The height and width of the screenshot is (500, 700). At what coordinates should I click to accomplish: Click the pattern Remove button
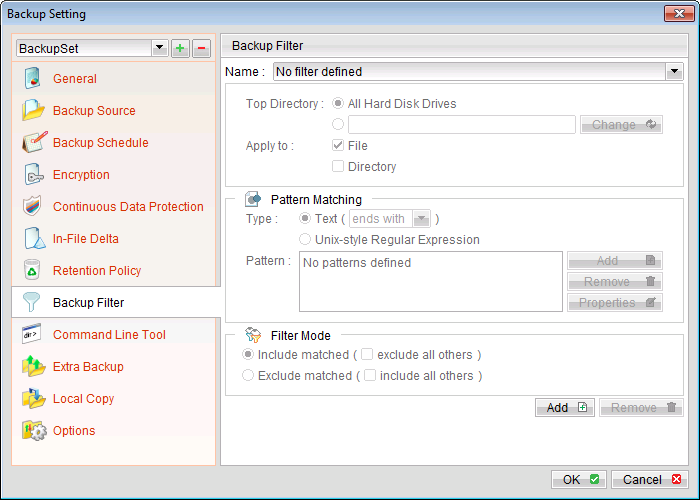(615, 282)
